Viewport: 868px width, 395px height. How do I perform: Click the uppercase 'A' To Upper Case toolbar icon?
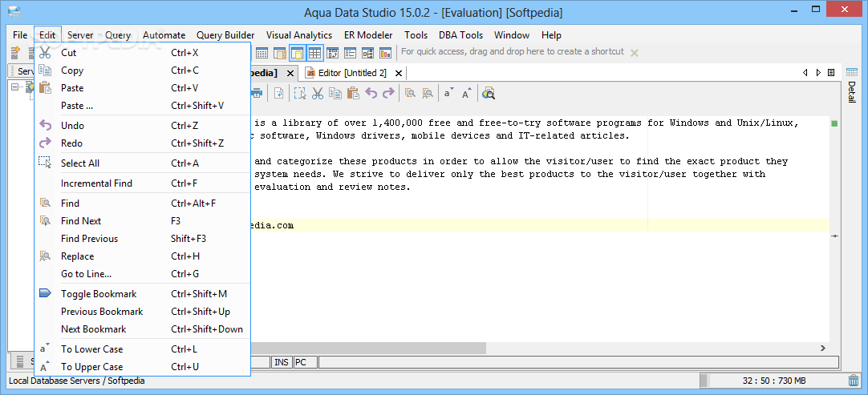[x=467, y=94]
